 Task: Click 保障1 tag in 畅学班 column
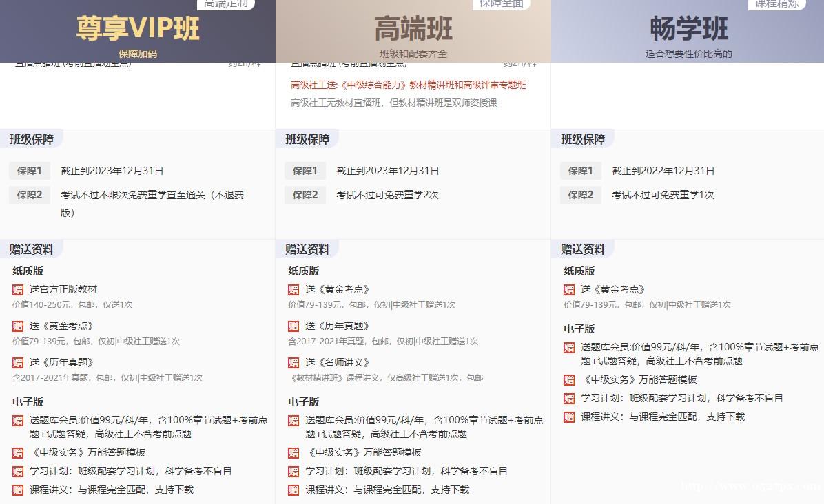coord(581,171)
